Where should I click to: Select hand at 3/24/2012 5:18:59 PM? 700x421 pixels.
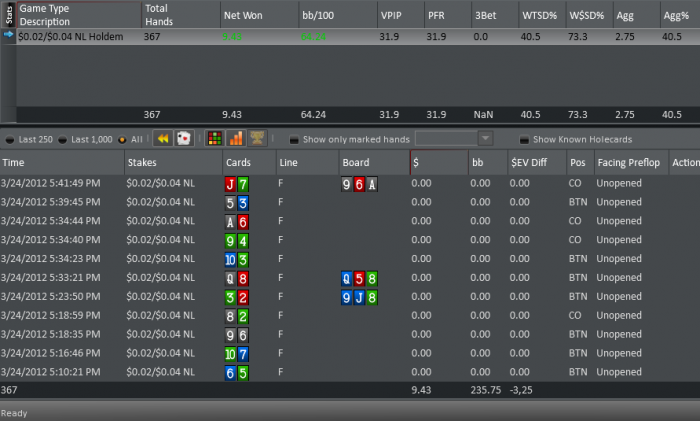coord(350,316)
